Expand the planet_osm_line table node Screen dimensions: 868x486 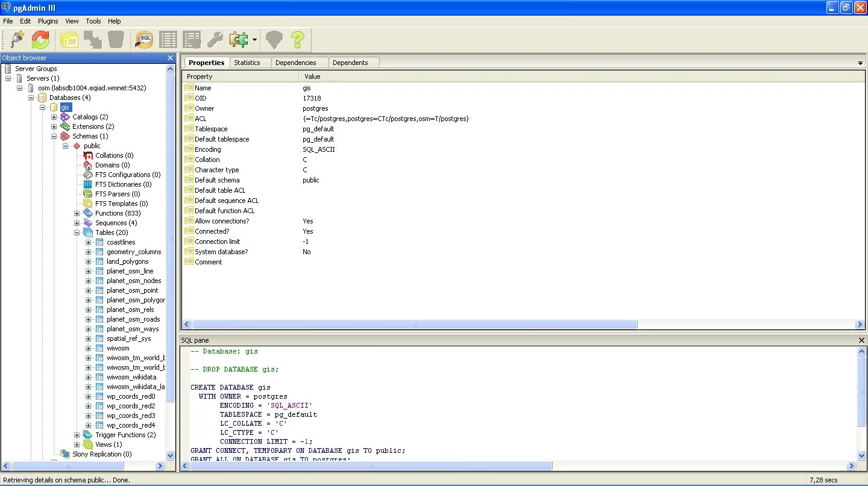(x=89, y=271)
